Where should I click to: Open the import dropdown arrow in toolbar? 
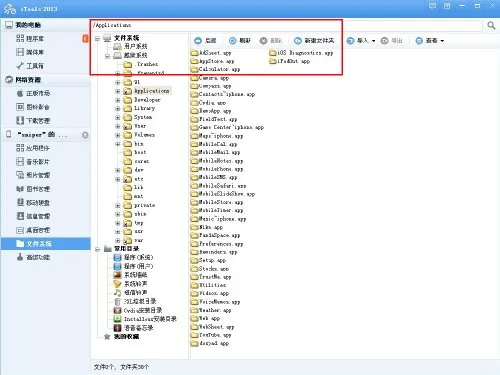pyautogui.click(x=373, y=41)
